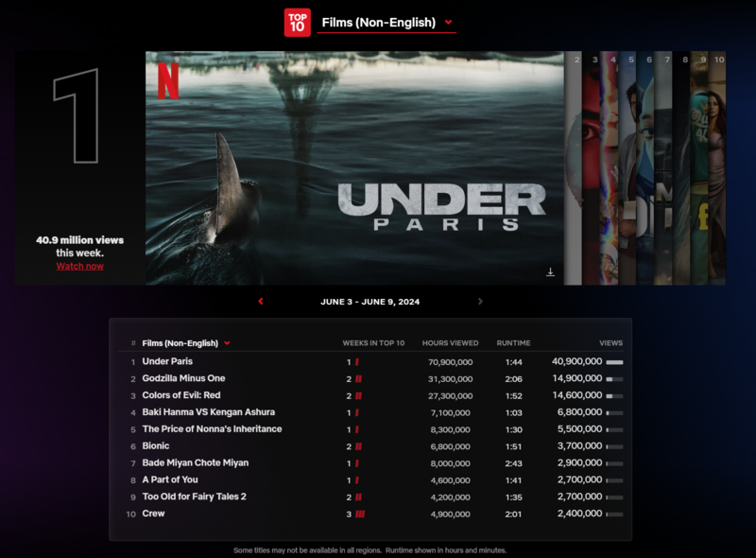Screen dimensions: 756x558
Task: Select poster strip number 6
Action: coord(645,168)
